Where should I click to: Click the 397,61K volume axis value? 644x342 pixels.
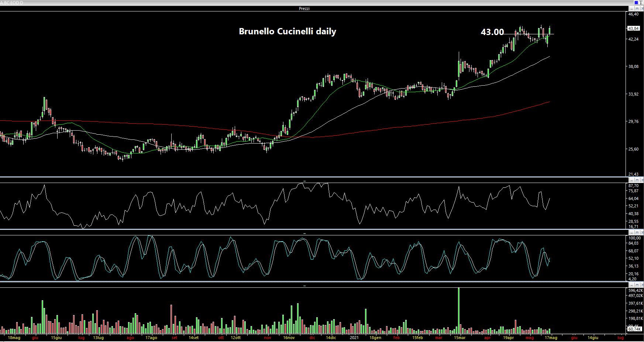[635, 303]
